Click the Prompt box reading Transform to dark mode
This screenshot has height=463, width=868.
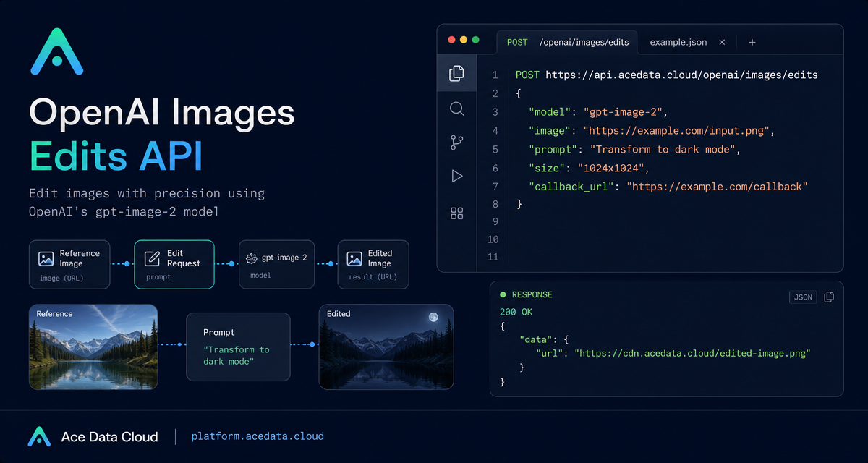[238, 347]
